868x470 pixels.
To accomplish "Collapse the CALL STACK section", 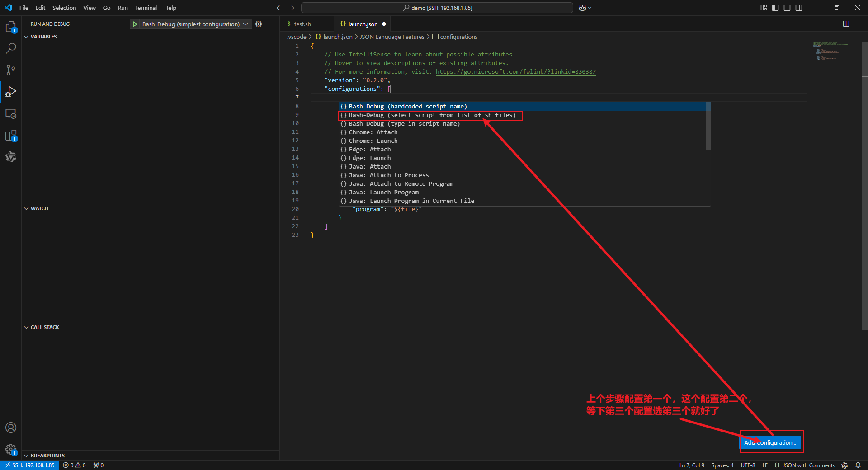I will click(x=42, y=327).
